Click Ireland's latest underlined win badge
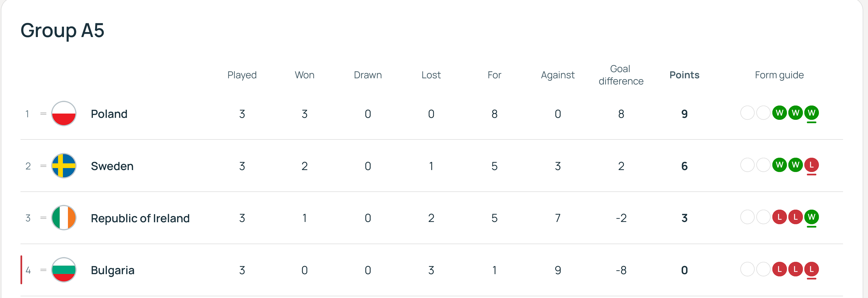This screenshot has height=298, width=868. [x=811, y=217]
